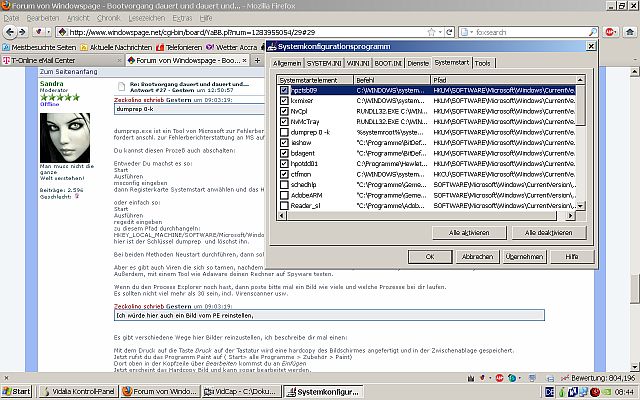Click the red clock tray icon
Image resolution: width=640 pixels, height=400 pixels.
(595, 392)
